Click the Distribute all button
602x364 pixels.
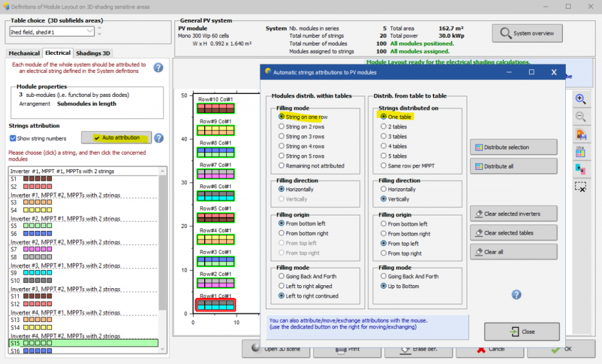coord(514,166)
